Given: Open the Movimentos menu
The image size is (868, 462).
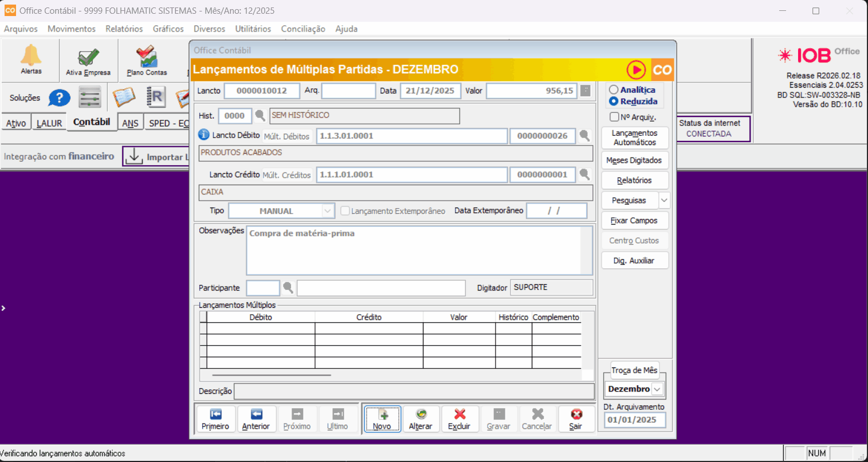Looking at the screenshot, I should tap(72, 29).
